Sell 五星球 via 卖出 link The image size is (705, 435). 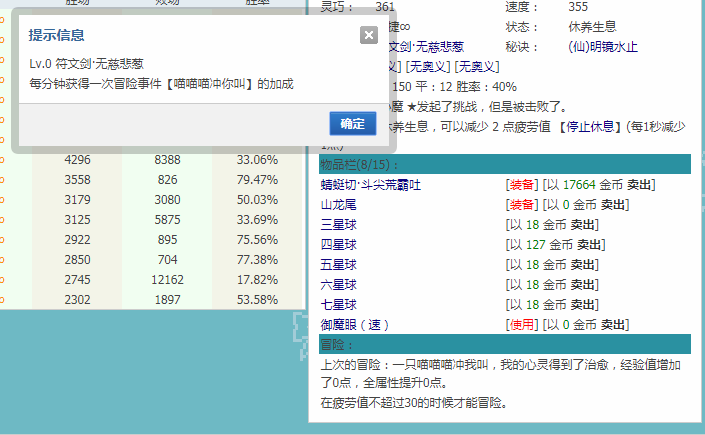582,265
